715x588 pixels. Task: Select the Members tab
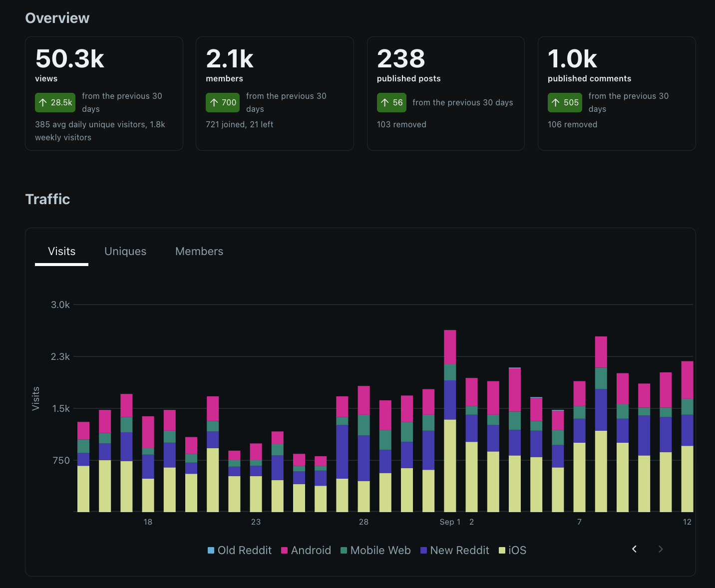(x=199, y=252)
